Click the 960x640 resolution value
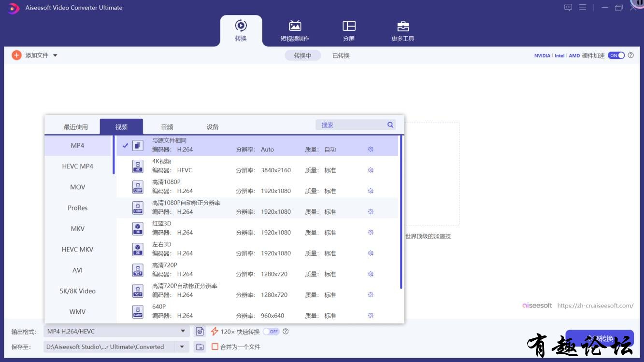This screenshot has height=362, width=644. click(272, 316)
